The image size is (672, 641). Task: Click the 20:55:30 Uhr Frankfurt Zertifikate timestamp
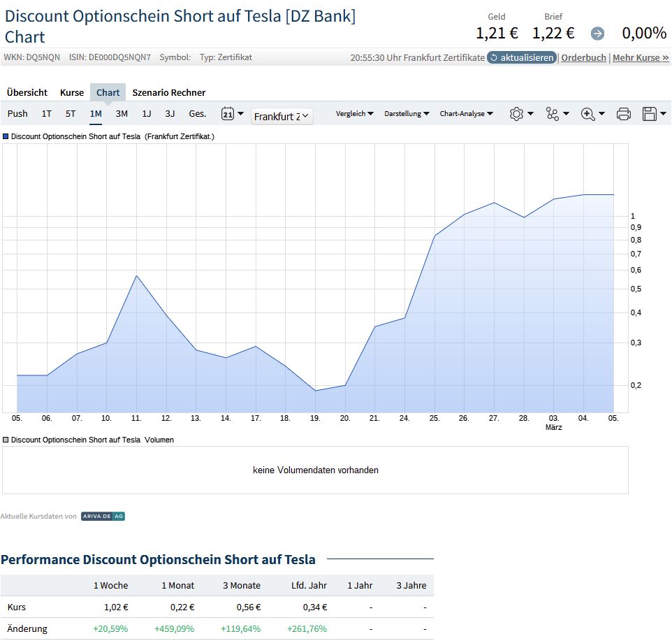[x=418, y=57]
